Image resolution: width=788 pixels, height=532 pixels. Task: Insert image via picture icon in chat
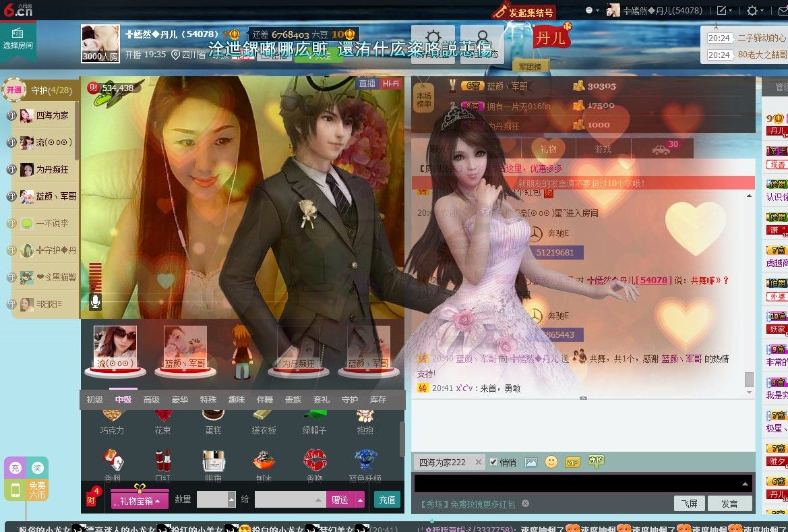coord(531,462)
